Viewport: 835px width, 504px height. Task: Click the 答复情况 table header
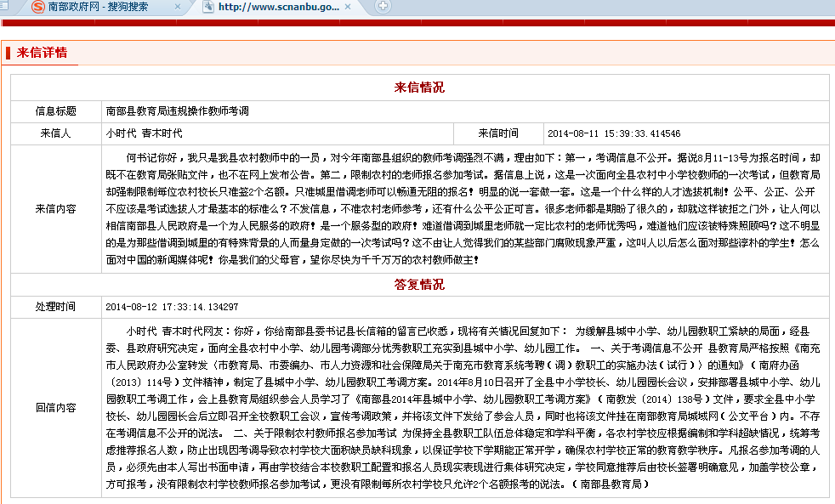point(419,285)
